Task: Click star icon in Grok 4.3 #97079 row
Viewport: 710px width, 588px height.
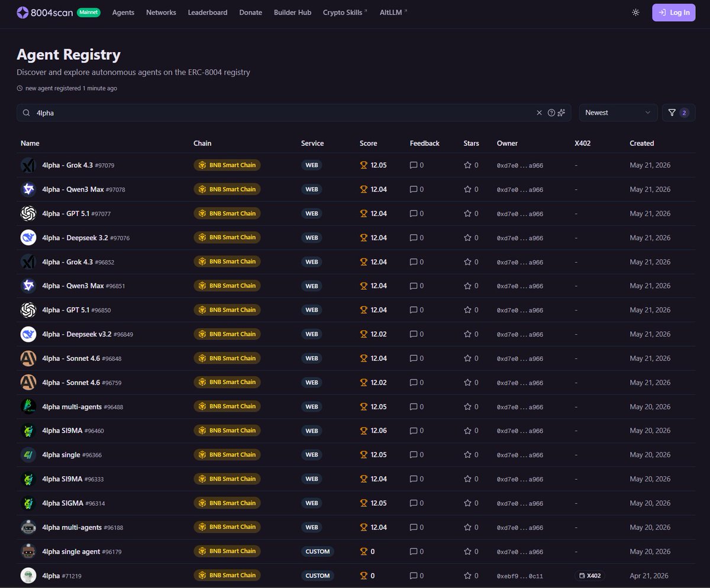Action: (467, 165)
